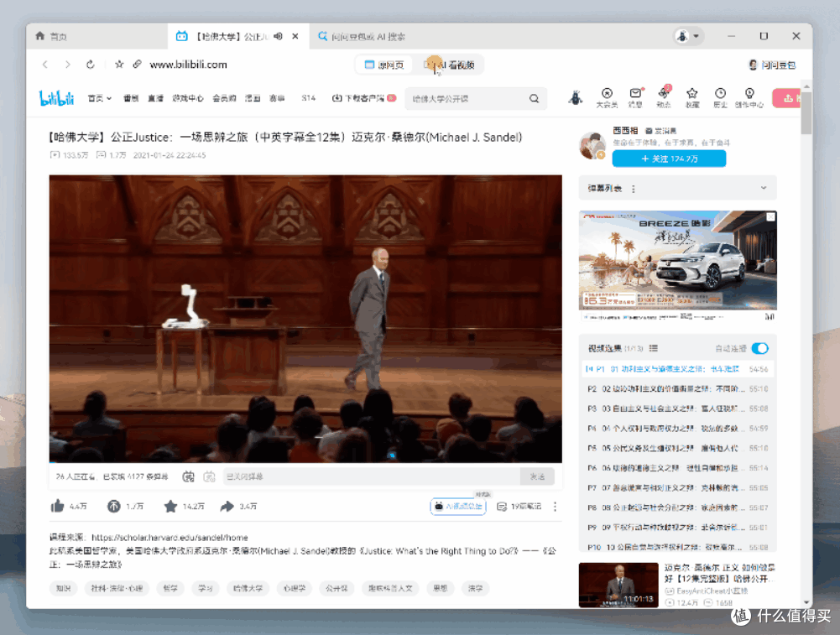Click the 发送 send danmaku button

pyautogui.click(x=537, y=476)
